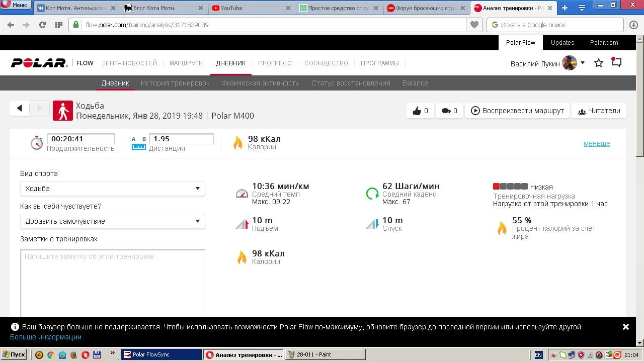Click the Больше информации link
The image size is (644, 362).
tap(45, 337)
